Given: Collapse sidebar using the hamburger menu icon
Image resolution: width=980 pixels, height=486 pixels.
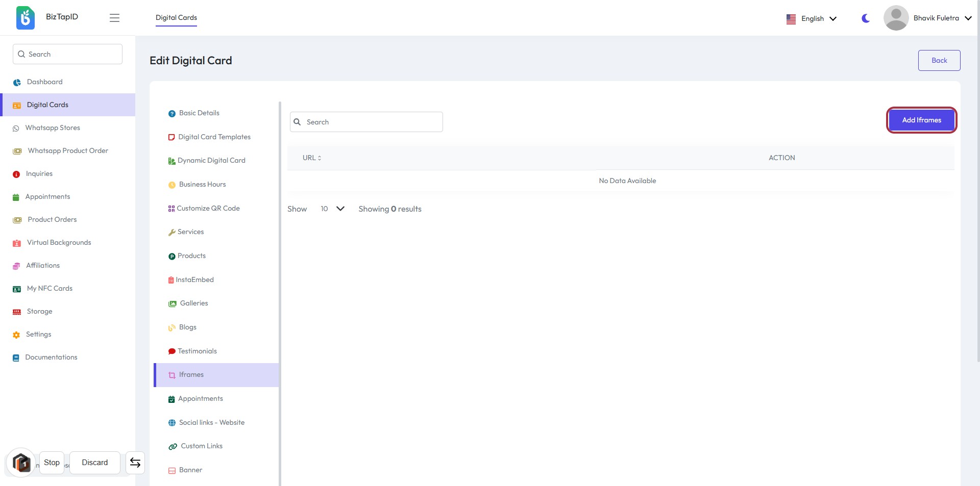Looking at the screenshot, I should point(114,18).
